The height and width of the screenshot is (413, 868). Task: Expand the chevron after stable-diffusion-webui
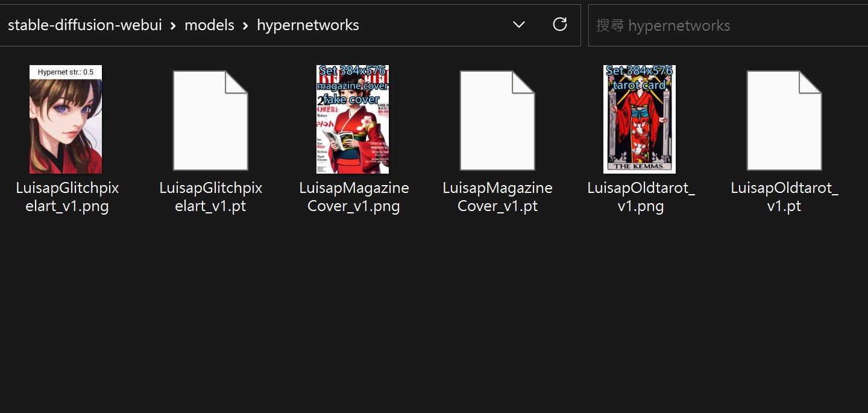tap(174, 25)
